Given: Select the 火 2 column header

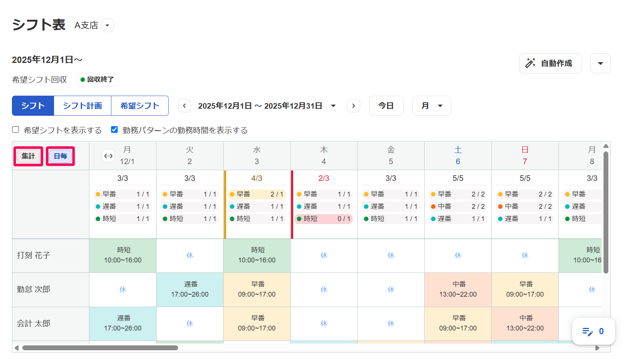Looking at the screenshot, I should pyautogui.click(x=190, y=156).
